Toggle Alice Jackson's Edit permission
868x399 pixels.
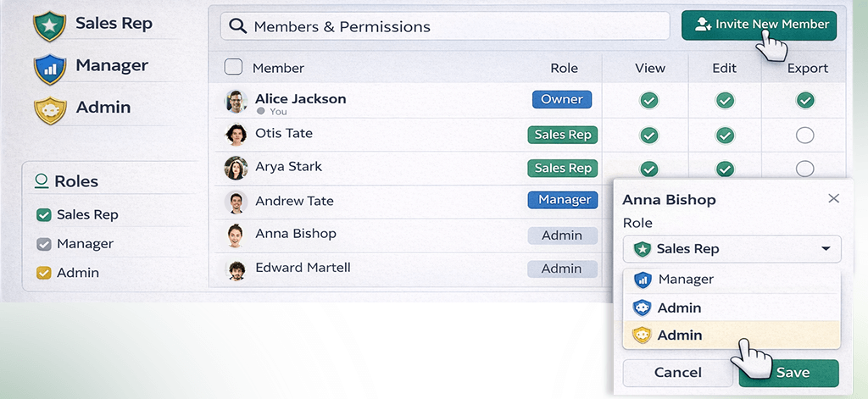[725, 100]
